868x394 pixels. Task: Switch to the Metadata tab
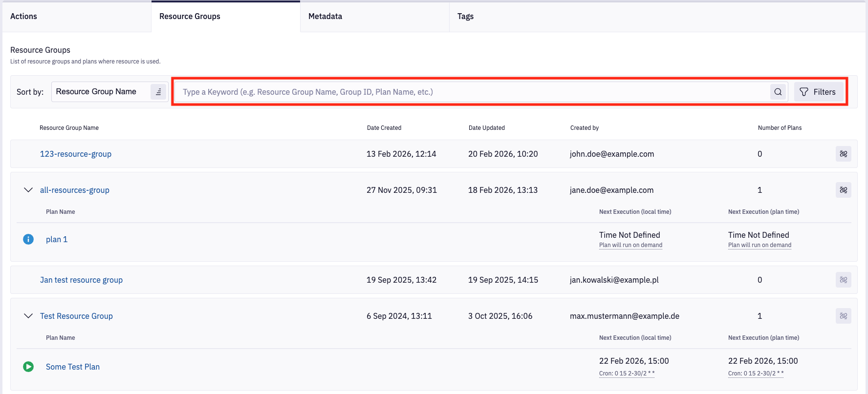pos(325,17)
